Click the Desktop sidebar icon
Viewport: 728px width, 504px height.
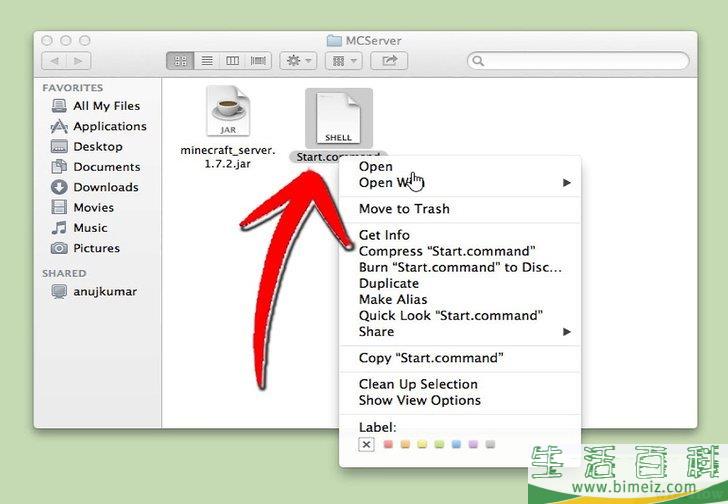click(x=59, y=147)
